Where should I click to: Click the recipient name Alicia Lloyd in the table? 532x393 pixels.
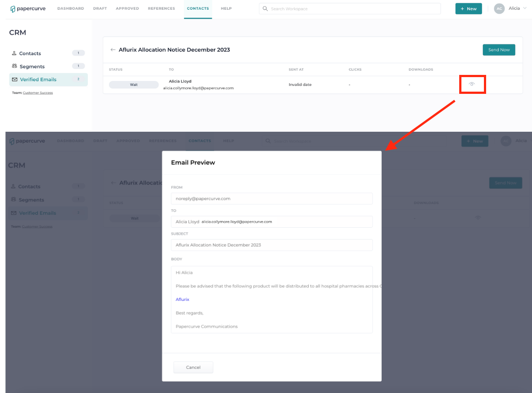coord(180,82)
